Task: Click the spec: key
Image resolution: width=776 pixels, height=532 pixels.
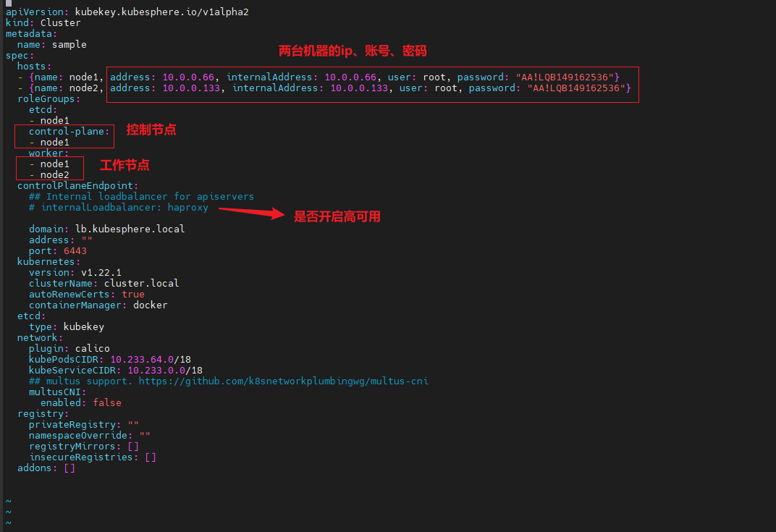Action: click(20, 56)
